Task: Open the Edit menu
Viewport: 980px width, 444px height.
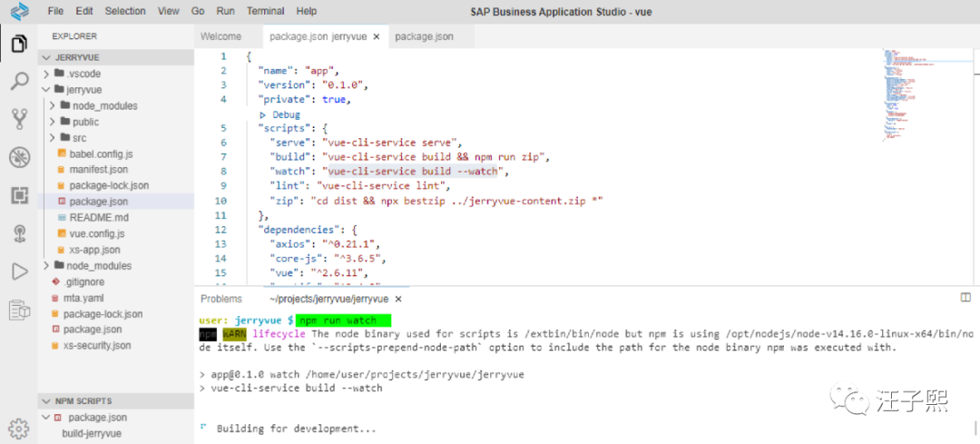Action: pos(83,11)
